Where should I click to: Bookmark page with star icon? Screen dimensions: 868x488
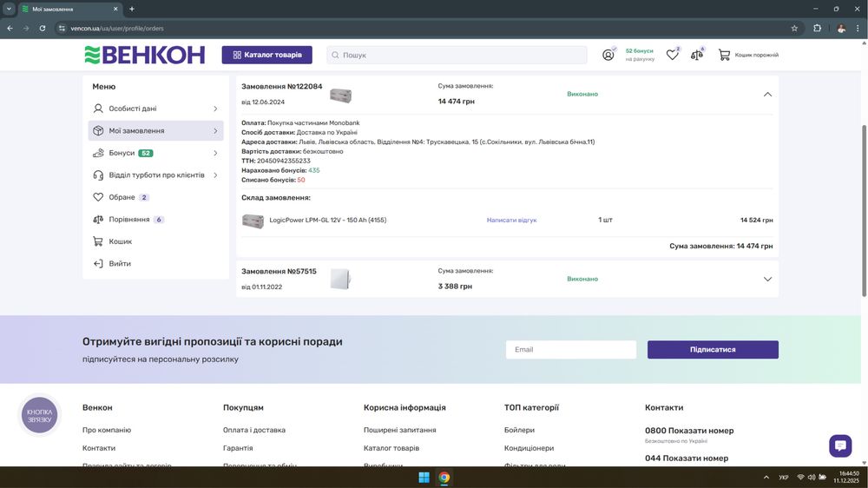click(794, 29)
